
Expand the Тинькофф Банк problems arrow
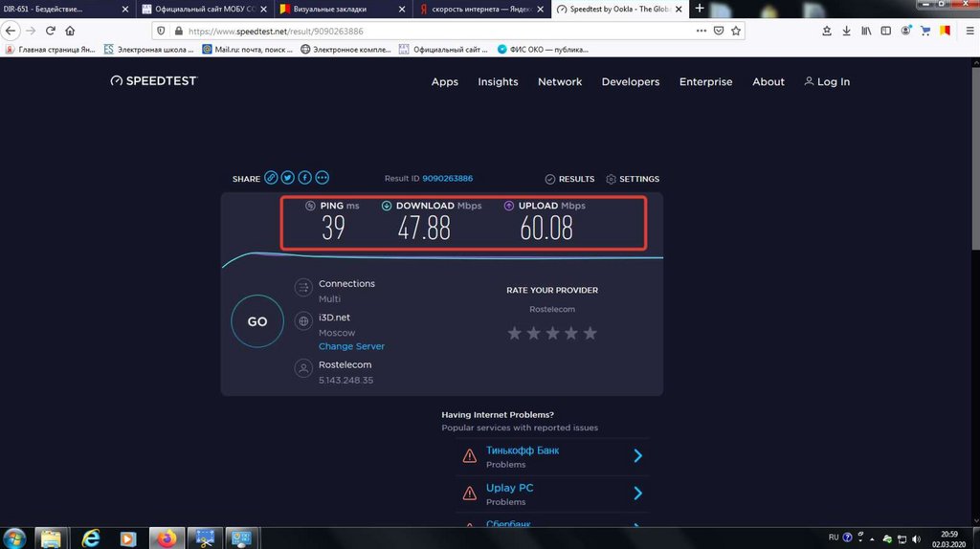[x=637, y=455]
